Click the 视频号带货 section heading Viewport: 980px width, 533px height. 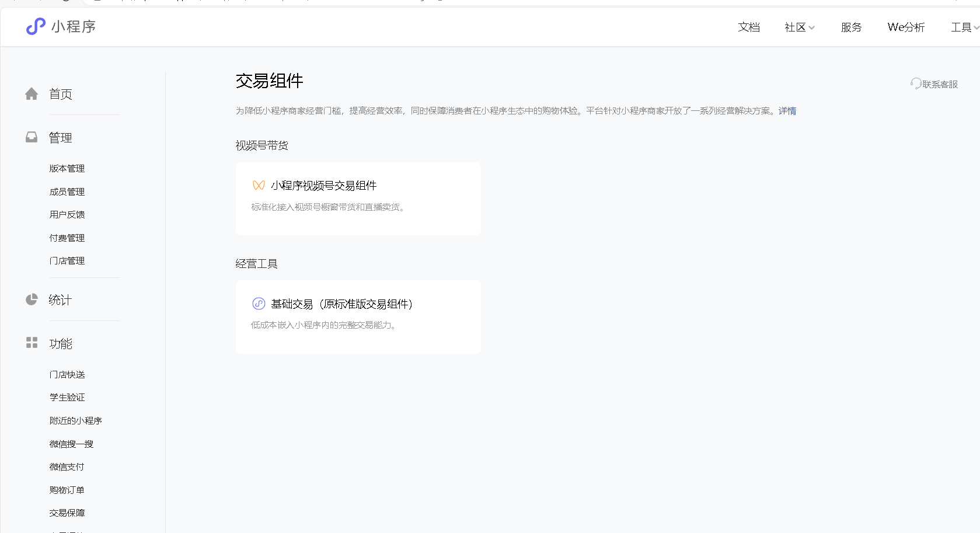(x=262, y=145)
